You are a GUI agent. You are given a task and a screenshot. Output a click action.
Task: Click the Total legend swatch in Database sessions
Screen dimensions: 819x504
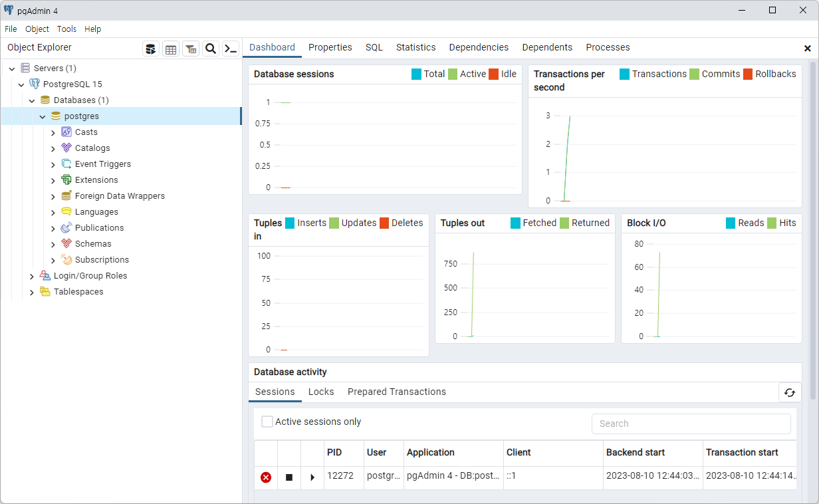pyautogui.click(x=417, y=74)
